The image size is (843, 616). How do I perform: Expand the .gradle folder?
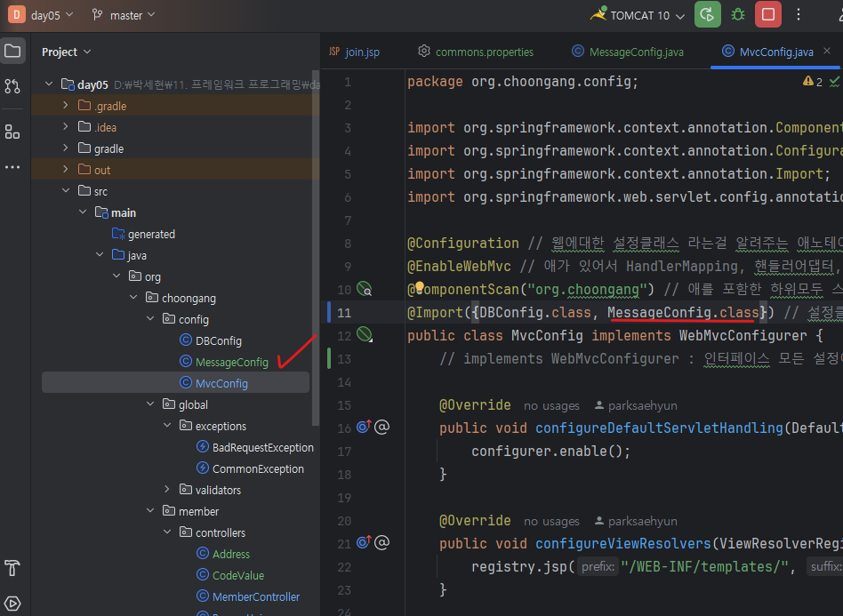click(66, 106)
